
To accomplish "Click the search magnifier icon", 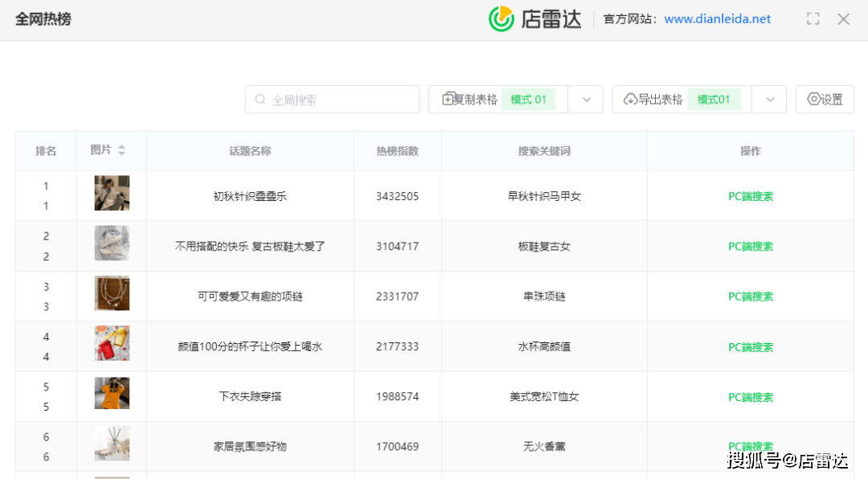I will click(260, 100).
